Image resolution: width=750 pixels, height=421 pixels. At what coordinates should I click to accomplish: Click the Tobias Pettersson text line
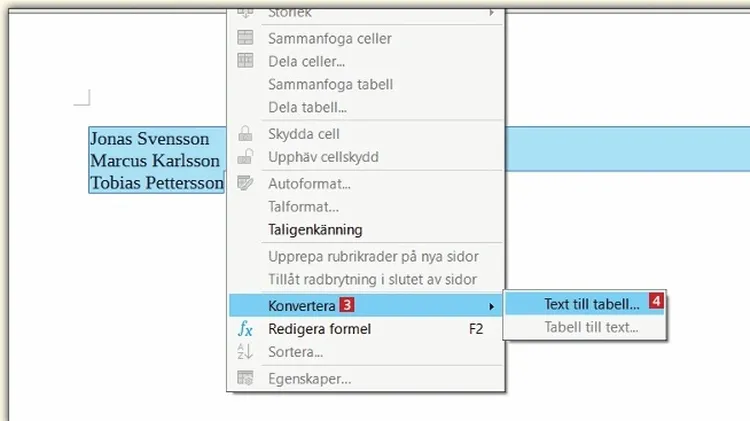tap(156, 183)
